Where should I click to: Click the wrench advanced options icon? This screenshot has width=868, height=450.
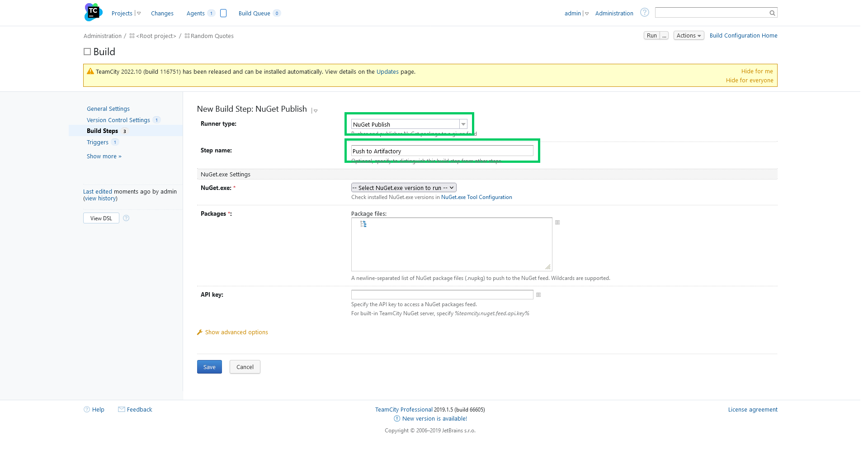pyautogui.click(x=200, y=332)
